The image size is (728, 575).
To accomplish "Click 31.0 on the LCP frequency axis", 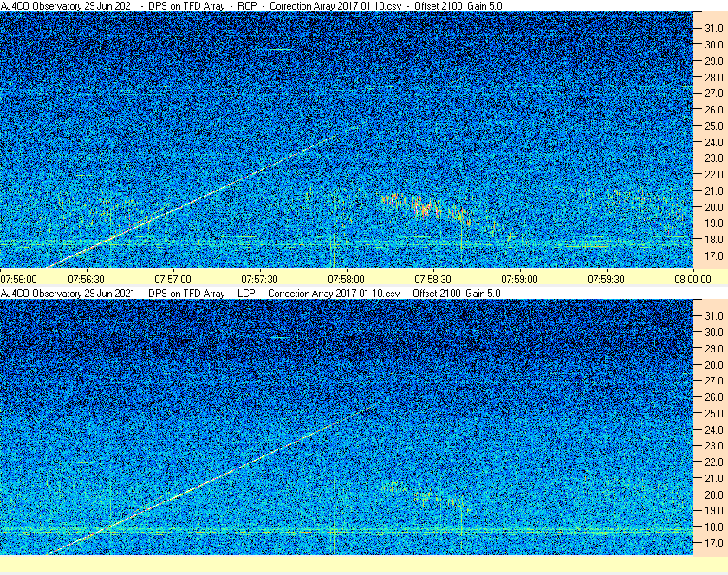I will click(714, 315).
